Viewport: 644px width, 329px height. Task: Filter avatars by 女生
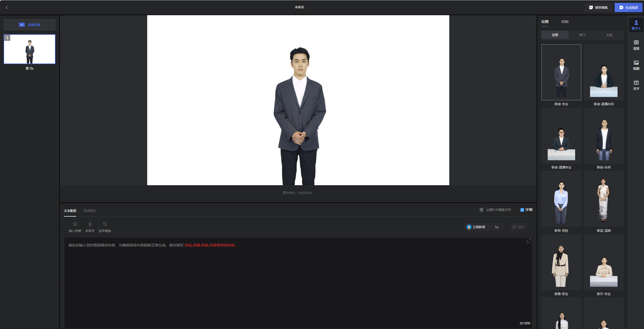click(609, 35)
